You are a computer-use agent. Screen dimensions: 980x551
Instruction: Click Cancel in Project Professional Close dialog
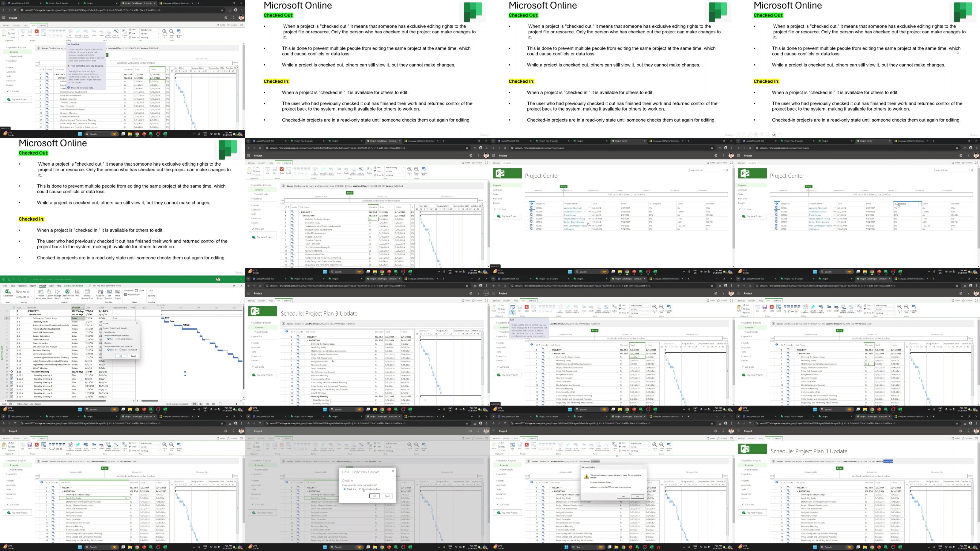133,356
